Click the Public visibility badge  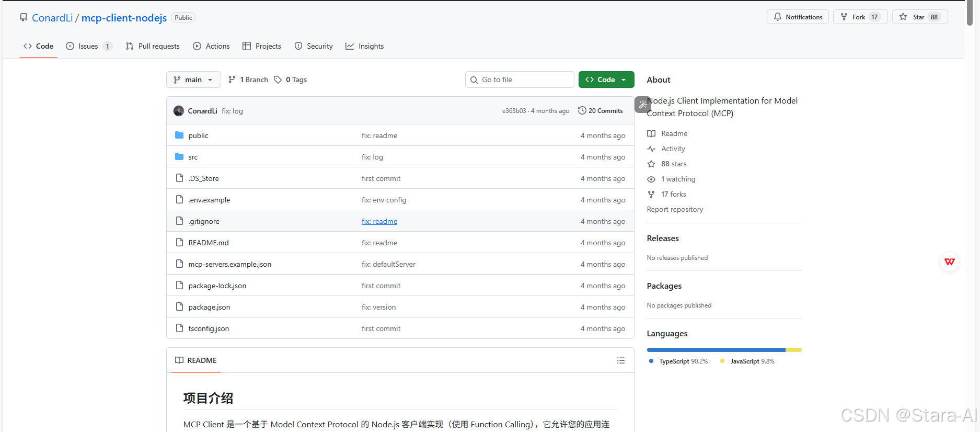(x=183, y=18)
